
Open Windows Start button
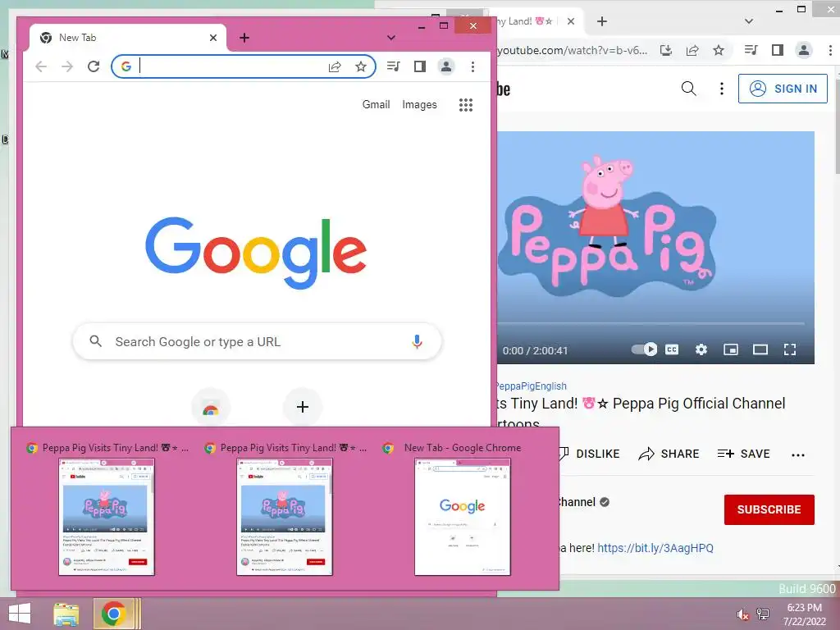pos(20,614)
